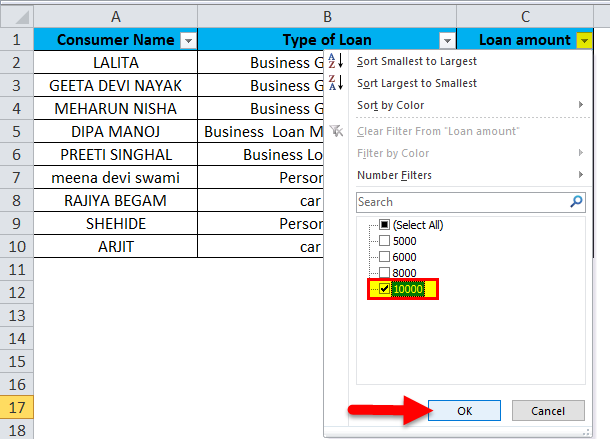Check the 8000 filter checkbox
The width and height of the screenshot is (610, 439).
pos(384,272)
